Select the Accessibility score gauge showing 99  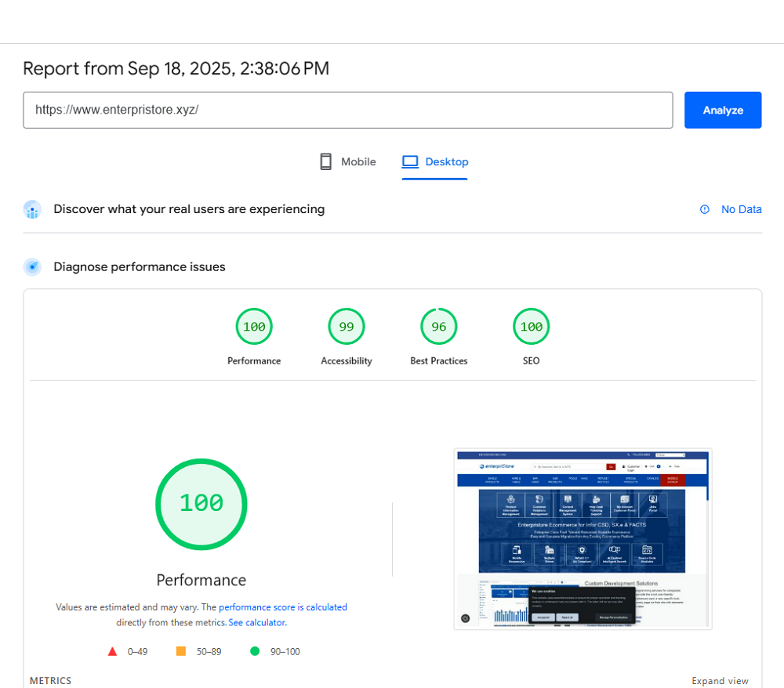point(347,327)
